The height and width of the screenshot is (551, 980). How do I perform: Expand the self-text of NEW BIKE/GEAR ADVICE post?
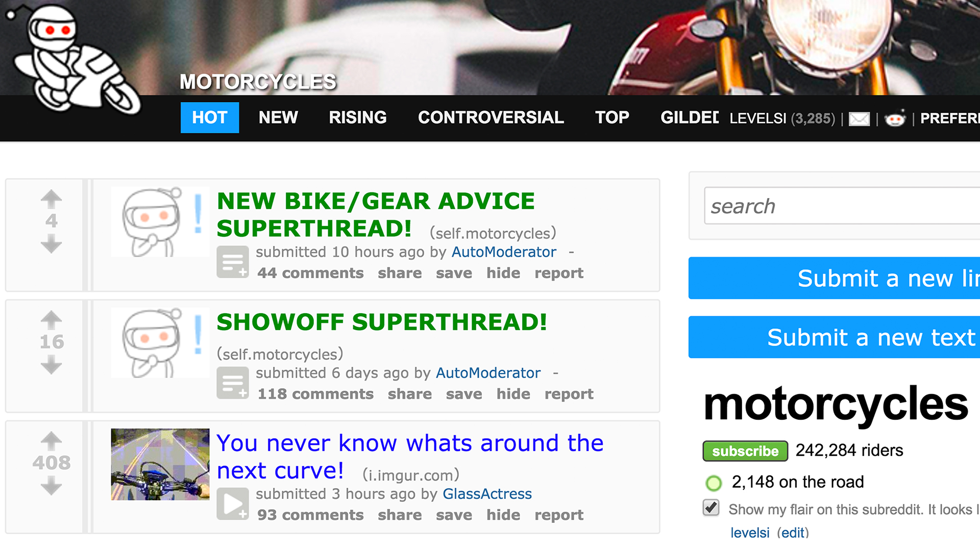233,262
